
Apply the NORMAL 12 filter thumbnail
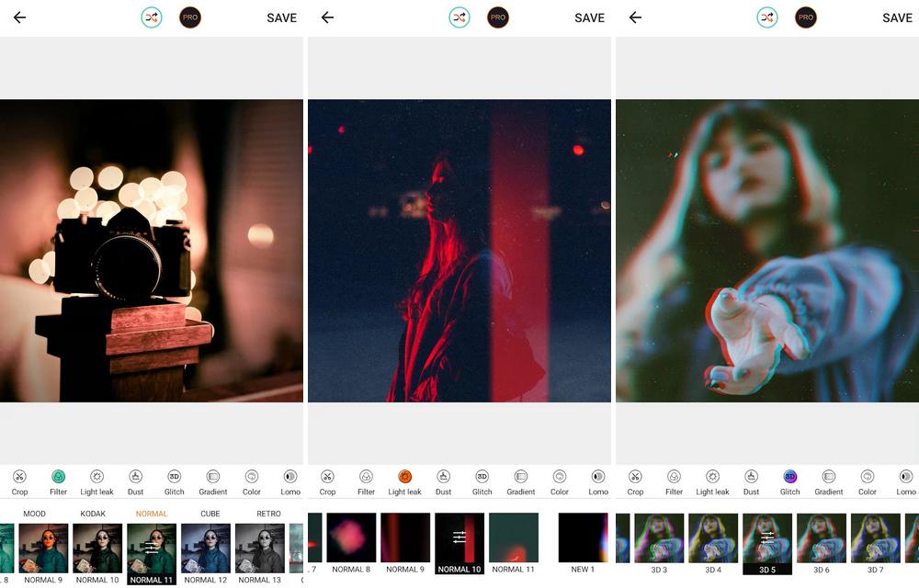(x=206, y=548)
